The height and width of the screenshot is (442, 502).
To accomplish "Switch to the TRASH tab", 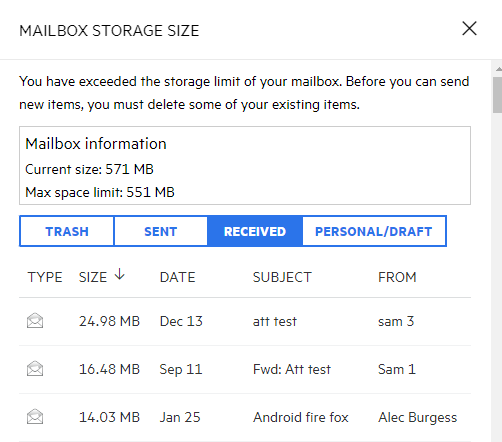I will 67,231.
